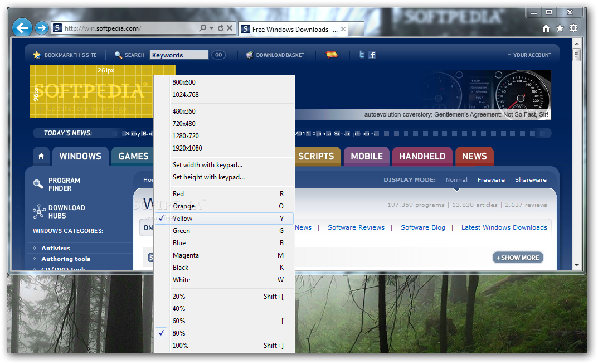Click the Home icon in browser toolbar
The width and height of the screenshot is (598, 364).
[x=546, y=28]
